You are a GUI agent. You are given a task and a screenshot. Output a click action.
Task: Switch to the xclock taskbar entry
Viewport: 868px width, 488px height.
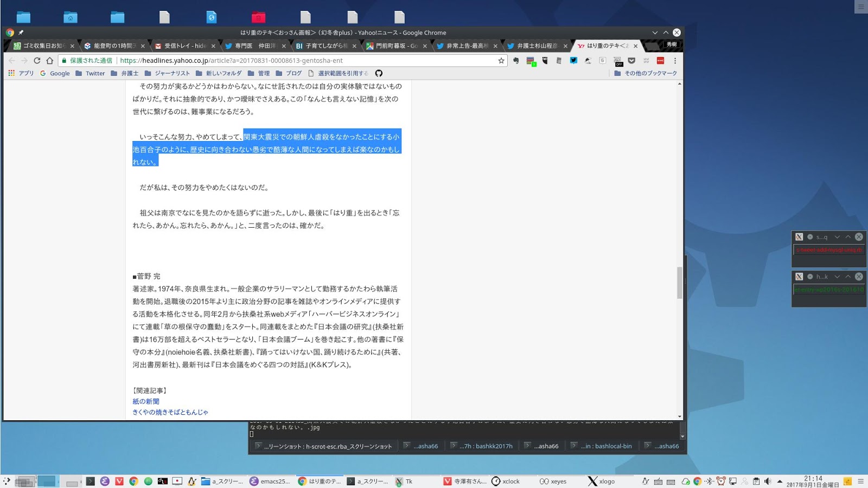click(506, 481)
